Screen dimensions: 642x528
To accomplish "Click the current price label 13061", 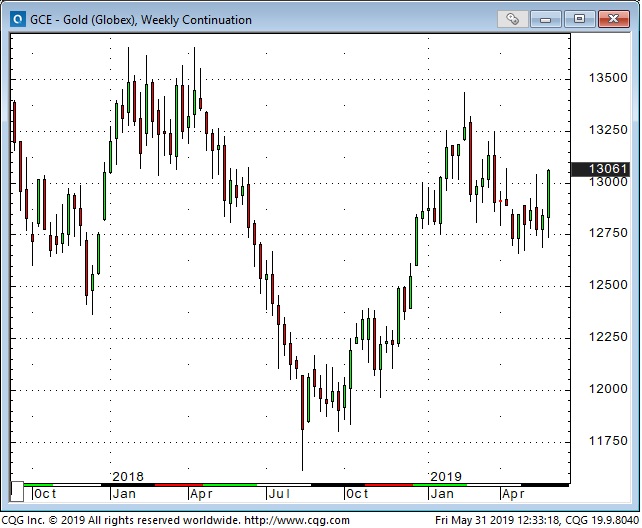I will [599, 169].
